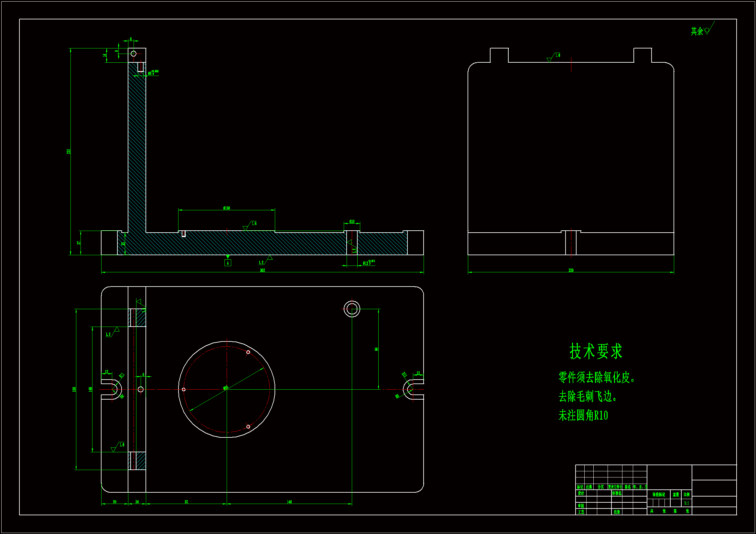Click the 231 height dimension text

click(69, 152)
